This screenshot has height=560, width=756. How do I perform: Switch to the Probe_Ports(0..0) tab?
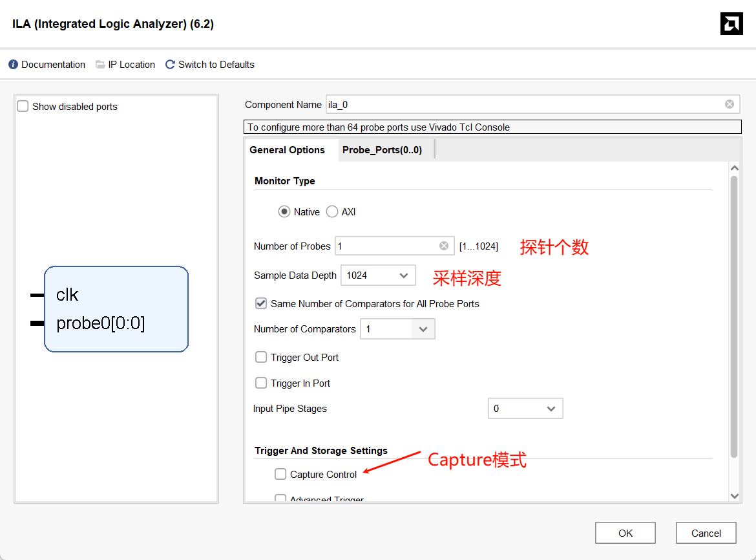tap(382, 150)
